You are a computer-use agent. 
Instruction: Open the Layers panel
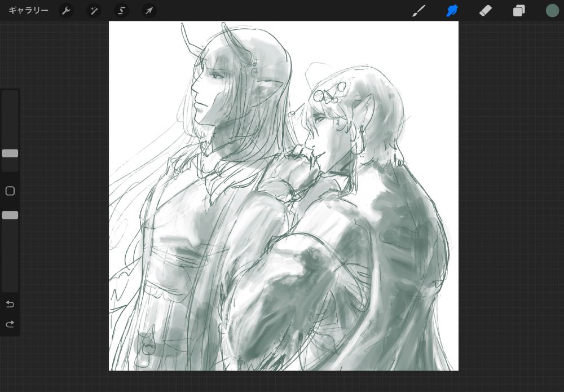tap(519, 11)
